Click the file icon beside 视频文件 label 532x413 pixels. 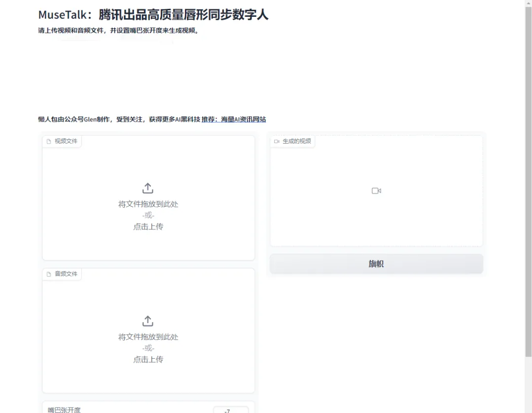48,142
